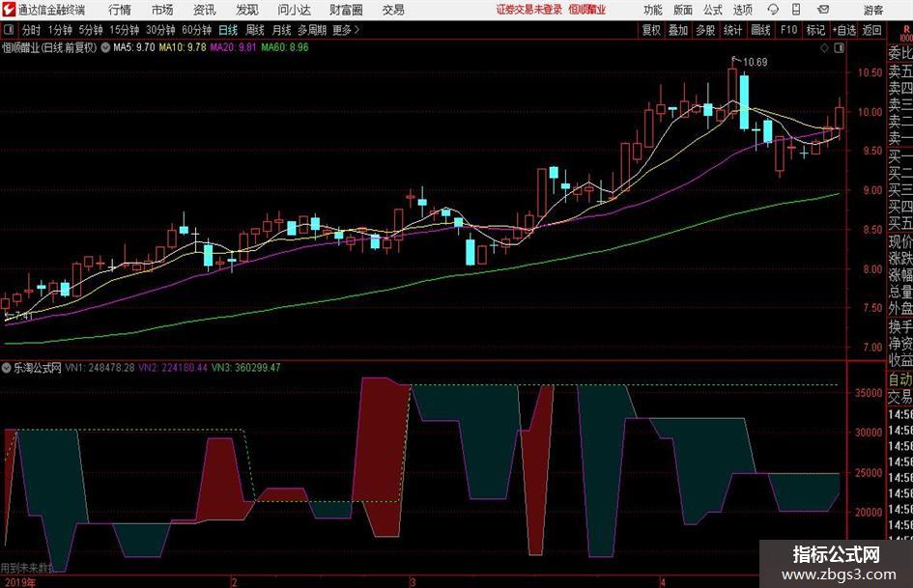Viewport: 913px width, 588px height.
Task: Toggle the right info panel icon
Action: [839, 48]
